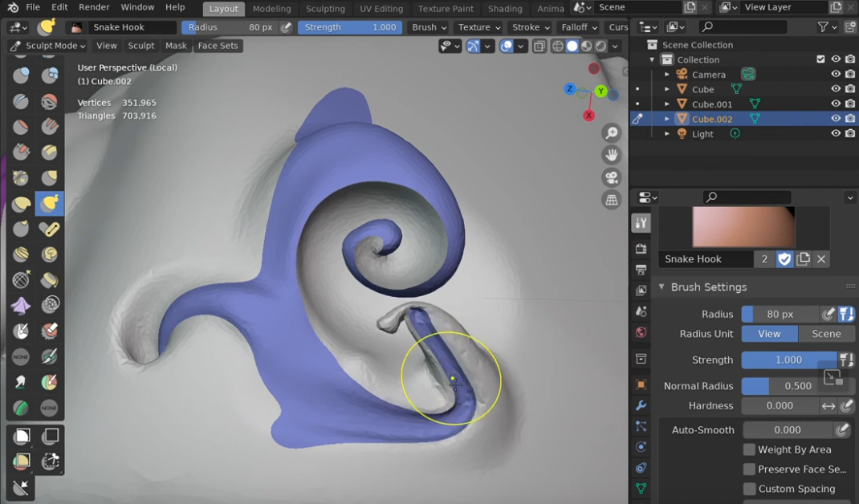Collapse the Brush Settings panel

(x=662, y=287)
